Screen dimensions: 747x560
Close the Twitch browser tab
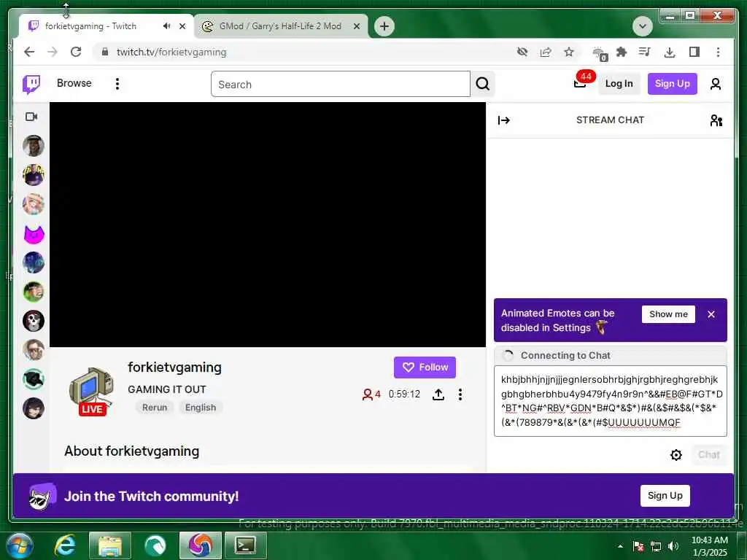pyautogui.click(x=182, y=27)
